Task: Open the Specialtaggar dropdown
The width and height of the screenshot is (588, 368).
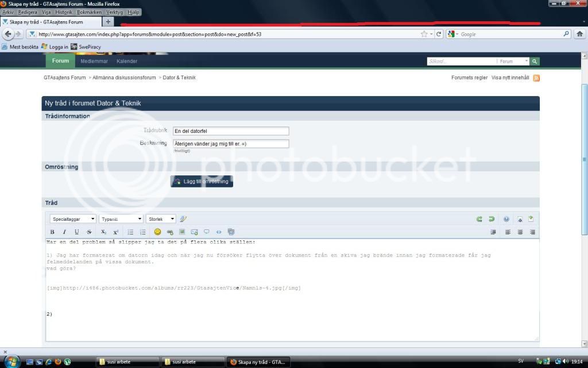Action: [x=73, y=219]
